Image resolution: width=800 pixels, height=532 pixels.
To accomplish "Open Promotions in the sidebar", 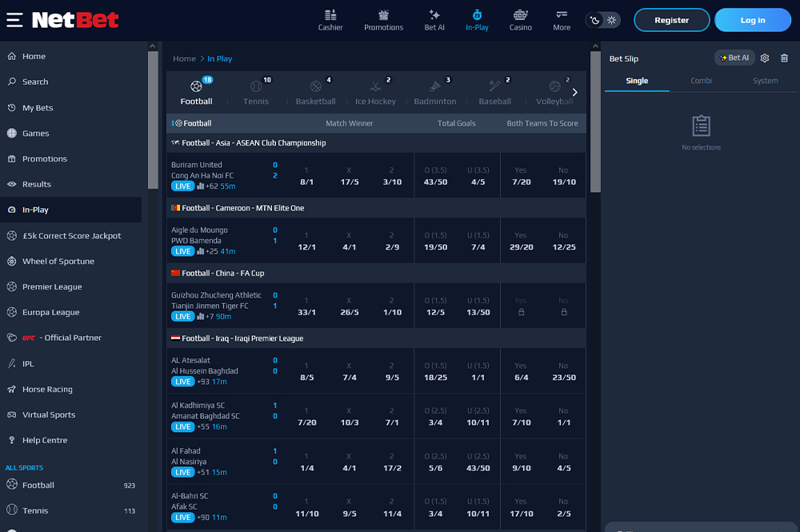I will tap(71, 158).
